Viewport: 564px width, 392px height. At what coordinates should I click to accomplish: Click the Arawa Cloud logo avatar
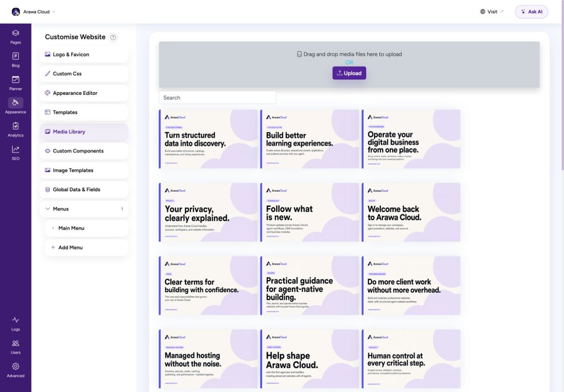tap(16, 12)
